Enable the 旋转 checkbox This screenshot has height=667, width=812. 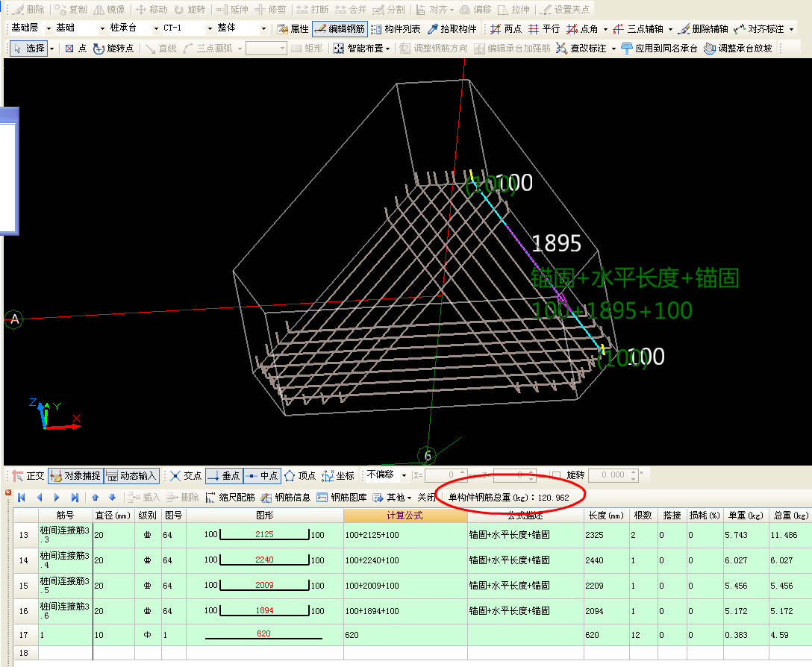(556, 475)
